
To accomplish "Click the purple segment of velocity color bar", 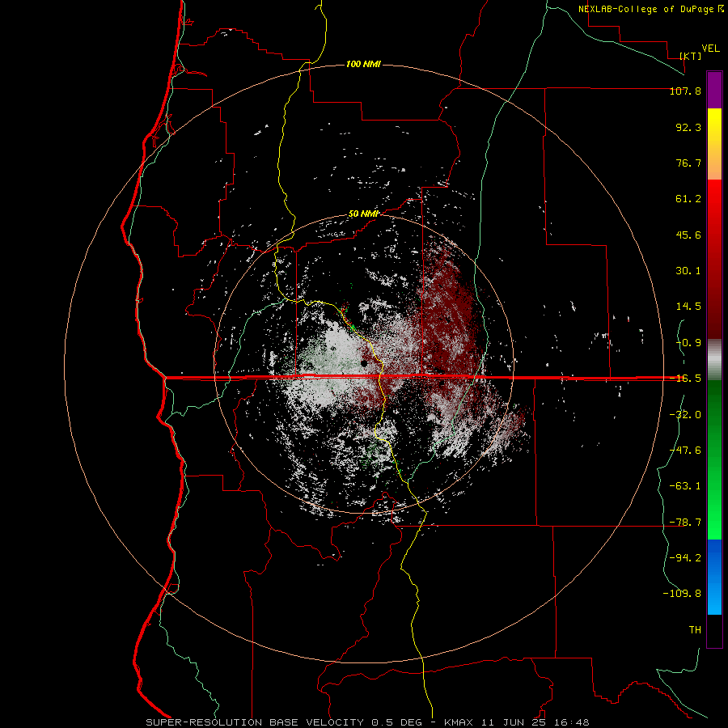I will pyautogui.click(x=714, y=90).
